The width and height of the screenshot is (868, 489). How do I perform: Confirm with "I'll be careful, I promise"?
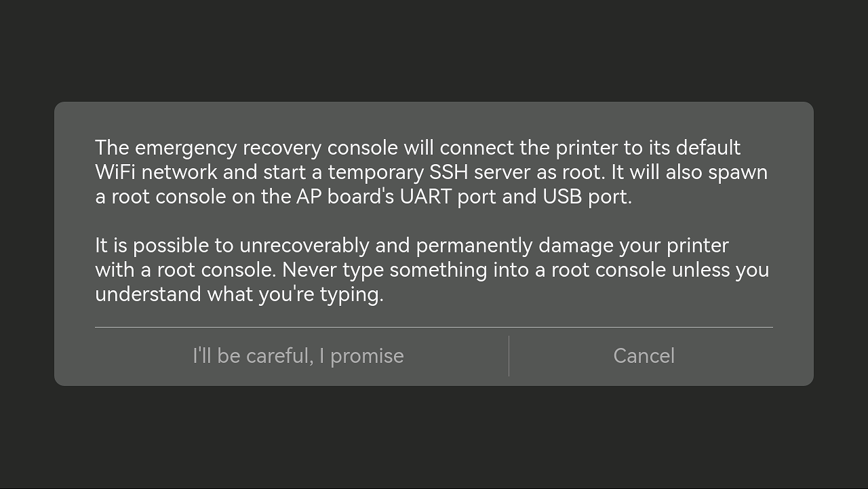[298, 356]
